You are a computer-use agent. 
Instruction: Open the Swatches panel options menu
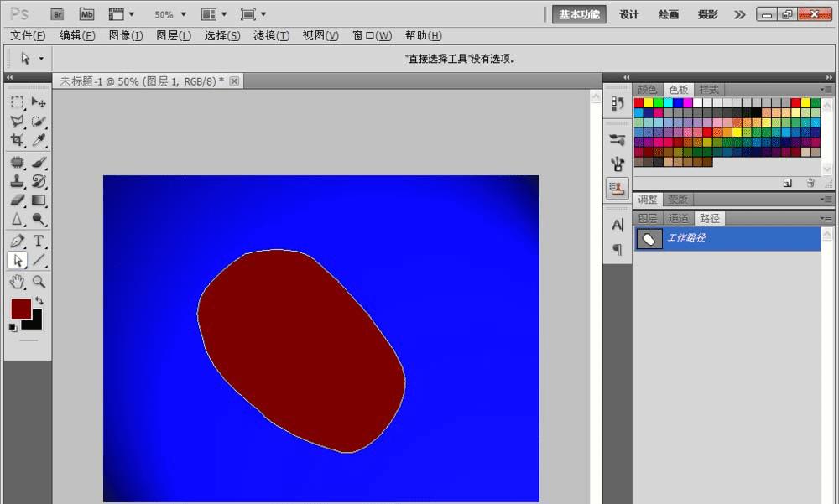point(827,90)
